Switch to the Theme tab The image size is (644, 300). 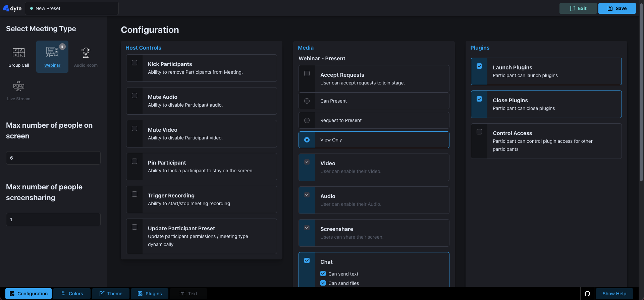[x=111, y=294]
